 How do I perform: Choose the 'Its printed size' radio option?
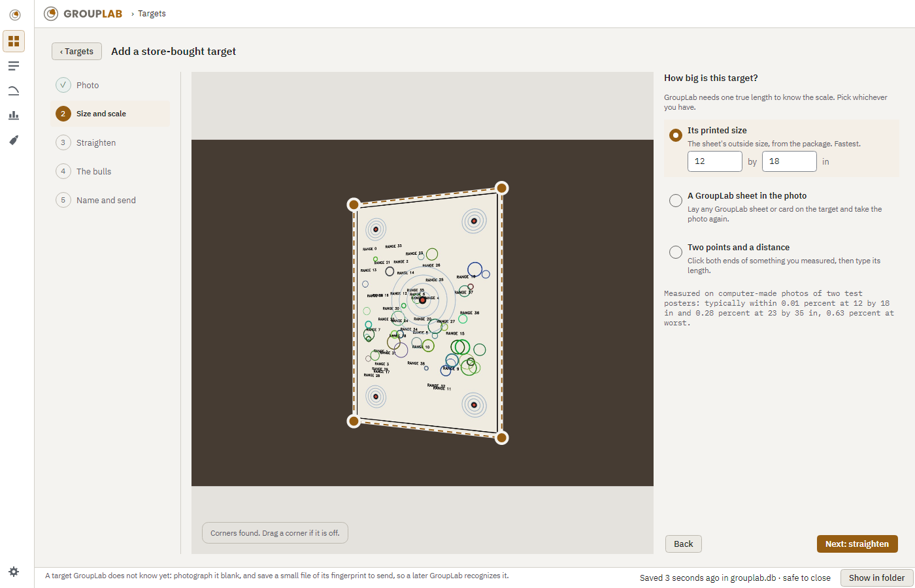click(676, 135)
